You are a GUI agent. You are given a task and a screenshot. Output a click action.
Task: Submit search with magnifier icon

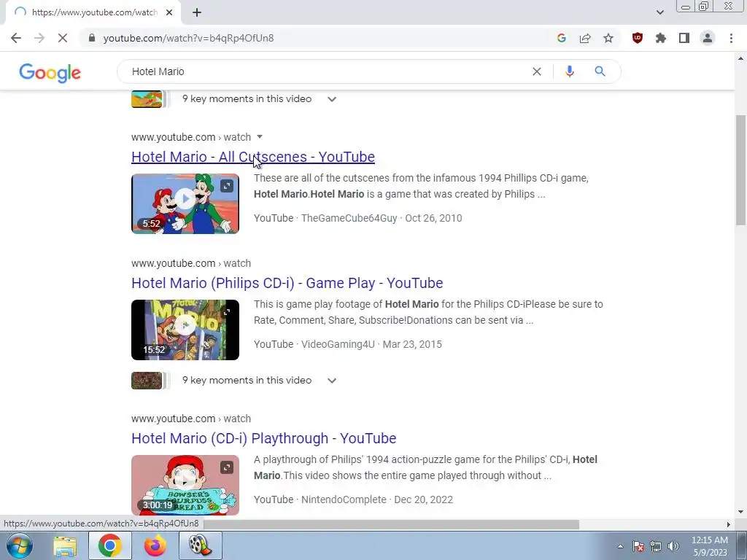(x=600, y=71)
